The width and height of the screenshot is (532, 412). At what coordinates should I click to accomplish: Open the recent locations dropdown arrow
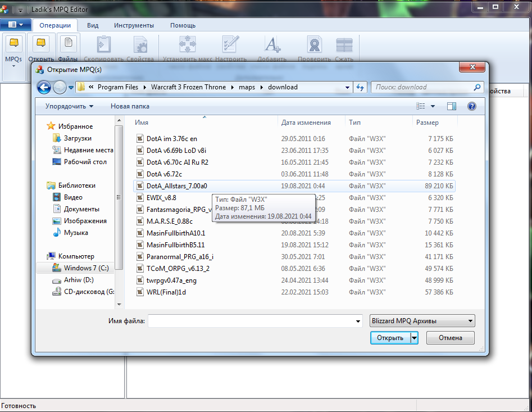pos(71,87)
